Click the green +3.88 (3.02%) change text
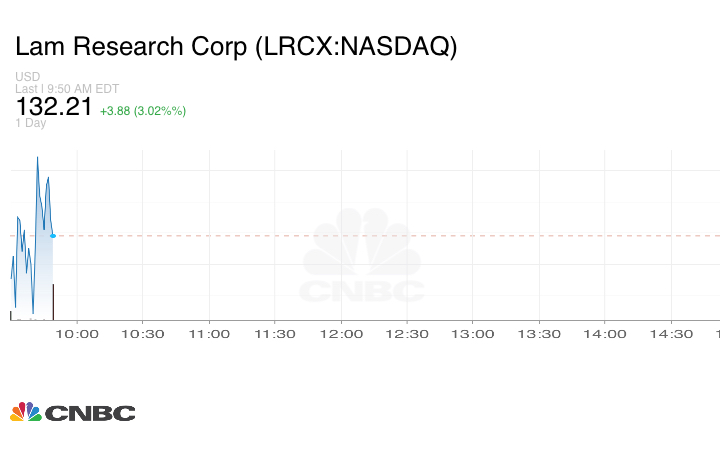This screenshot has width=720, height=450. tap(143, 110)
